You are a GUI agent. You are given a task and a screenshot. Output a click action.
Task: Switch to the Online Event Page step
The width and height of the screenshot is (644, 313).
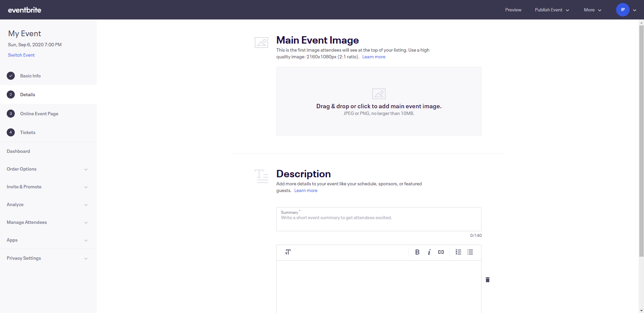coord(39,114)
